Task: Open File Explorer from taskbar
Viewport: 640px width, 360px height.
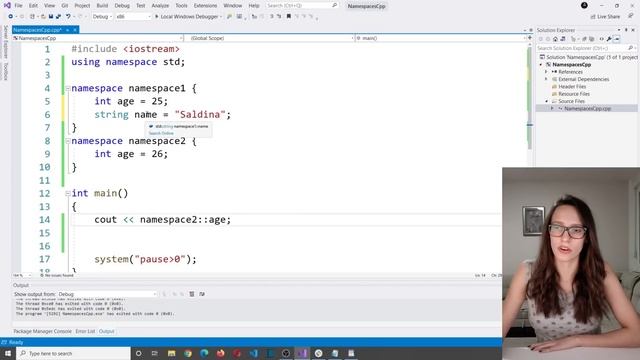Action: coord(171,353)
